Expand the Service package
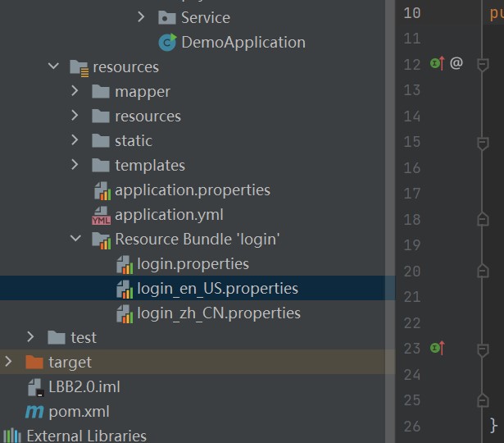The width and height of the screenshot is (504, 443). 141,17
